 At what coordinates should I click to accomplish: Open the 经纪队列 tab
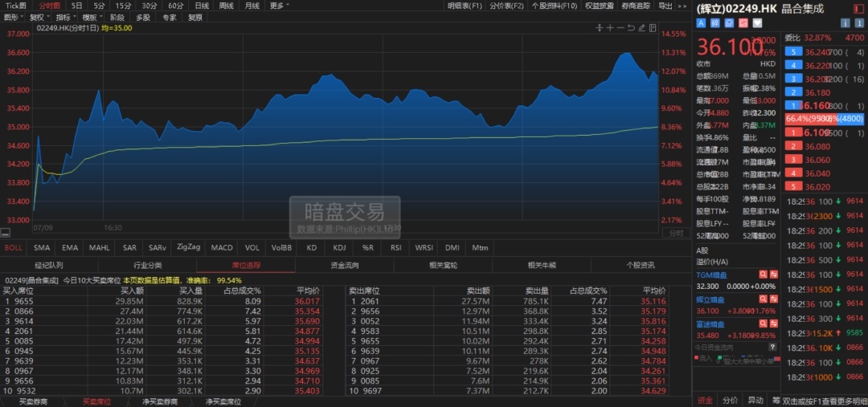tap(49, 265)
